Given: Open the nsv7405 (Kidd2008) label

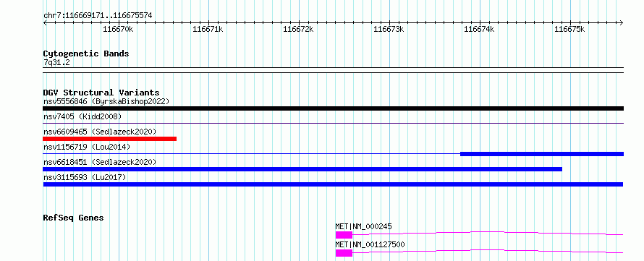Looking at the screenshot, I should pyautogui.click(x=82, y=116).
